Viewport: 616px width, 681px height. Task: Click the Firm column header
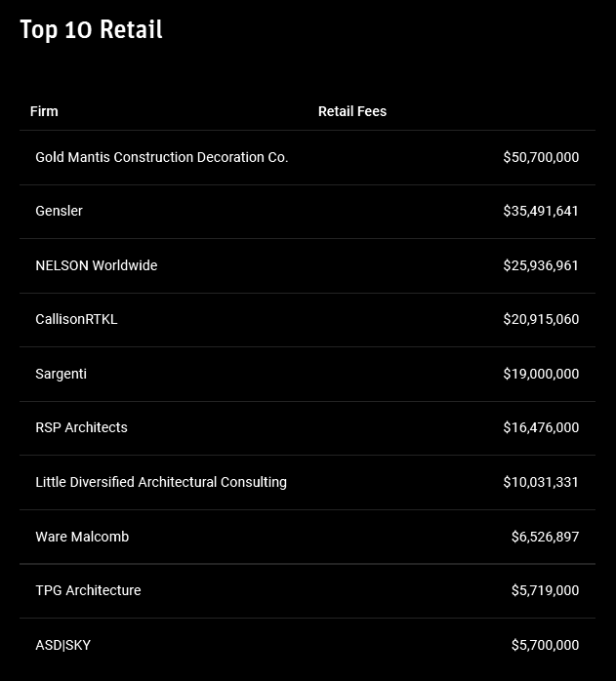(44, 111)
